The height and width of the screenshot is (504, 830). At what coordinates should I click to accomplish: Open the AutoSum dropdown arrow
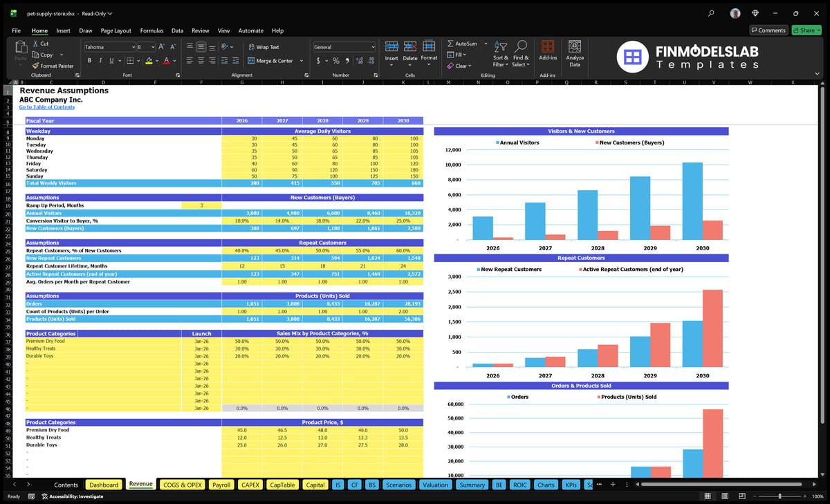(486, 44)
